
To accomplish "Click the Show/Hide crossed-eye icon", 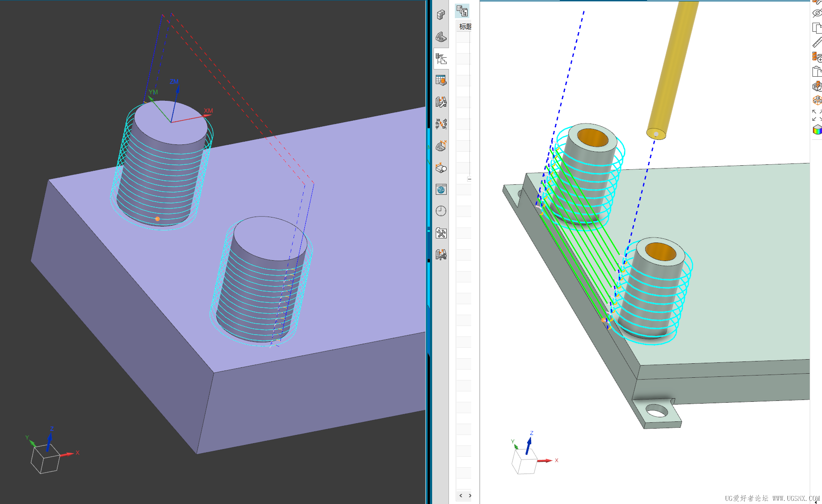I will point(817,14).
